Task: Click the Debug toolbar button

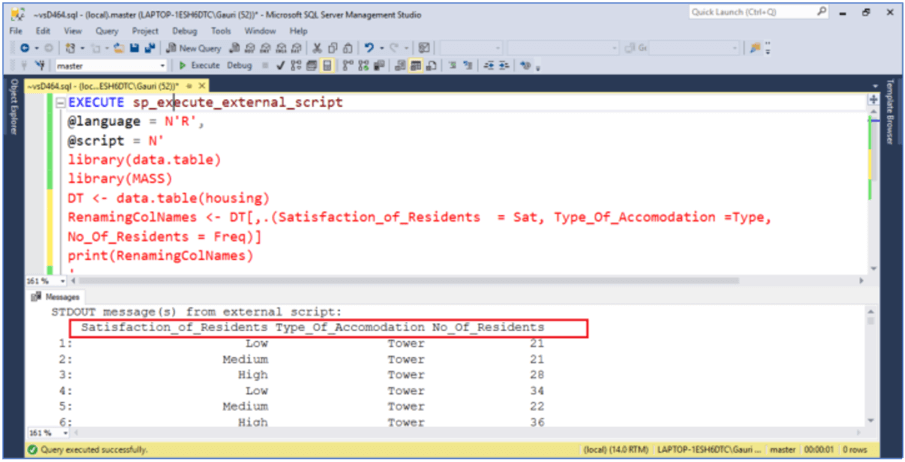Action: click(239, 65)
